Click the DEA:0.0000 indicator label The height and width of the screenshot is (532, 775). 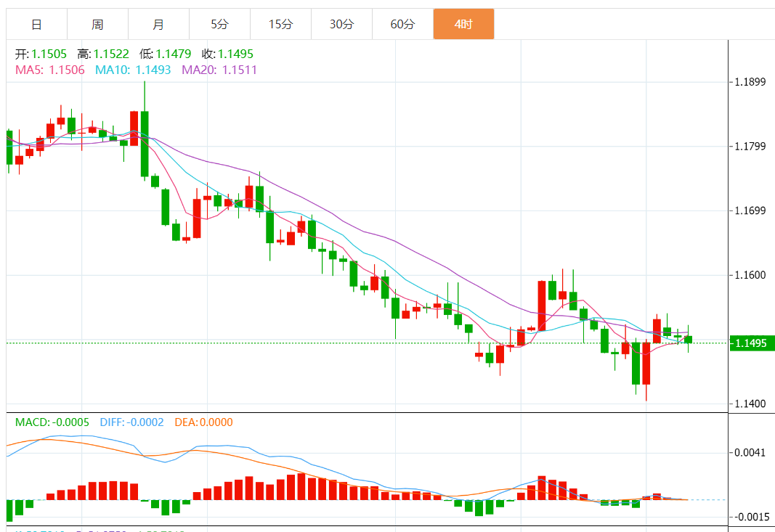pyautogui.click(x=203, y=422)
